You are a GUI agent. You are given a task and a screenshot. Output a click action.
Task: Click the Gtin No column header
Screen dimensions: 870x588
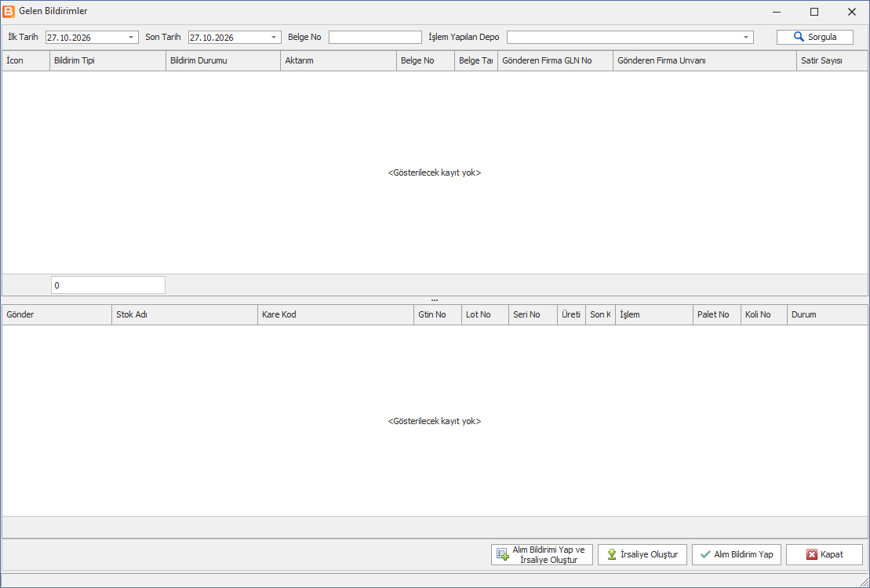[x=438, y=314]
